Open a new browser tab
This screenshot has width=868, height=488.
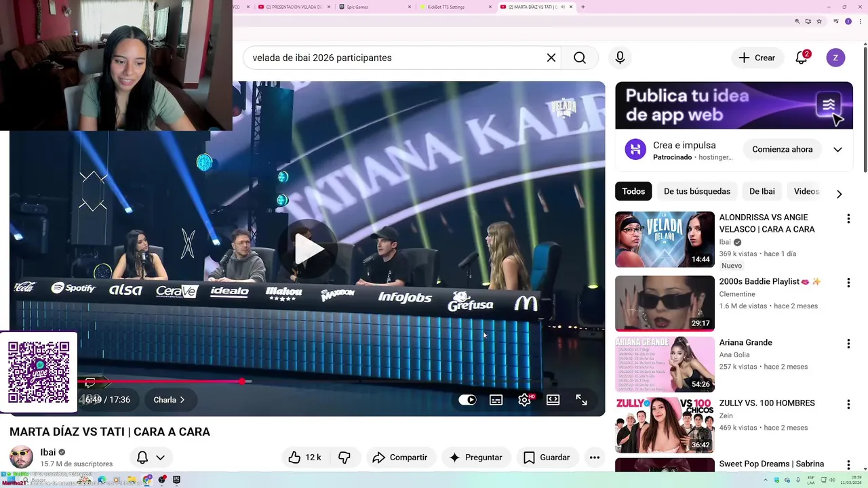tap(583, 7)
